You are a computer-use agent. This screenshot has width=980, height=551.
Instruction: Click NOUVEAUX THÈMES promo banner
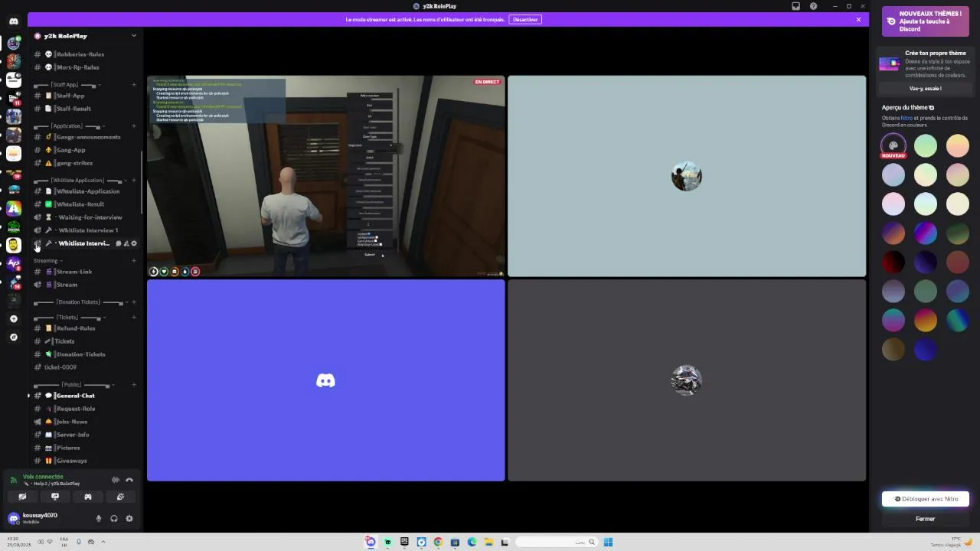pos(926,21)
